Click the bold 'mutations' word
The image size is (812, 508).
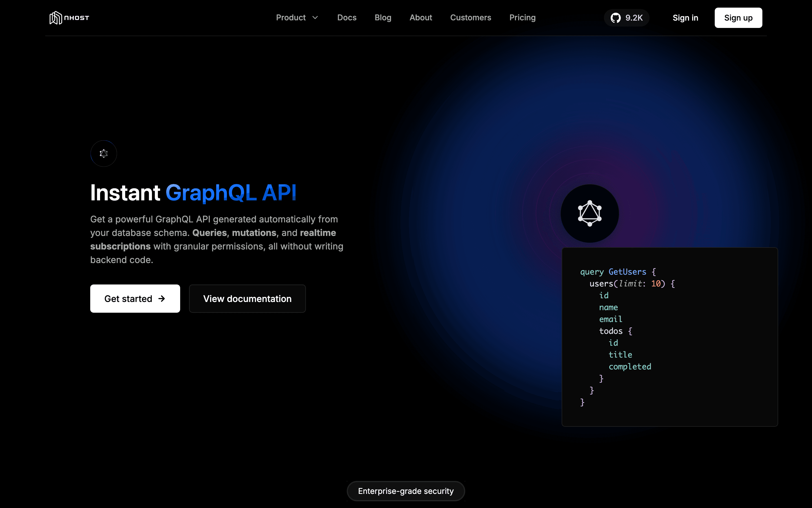point(254,233)
